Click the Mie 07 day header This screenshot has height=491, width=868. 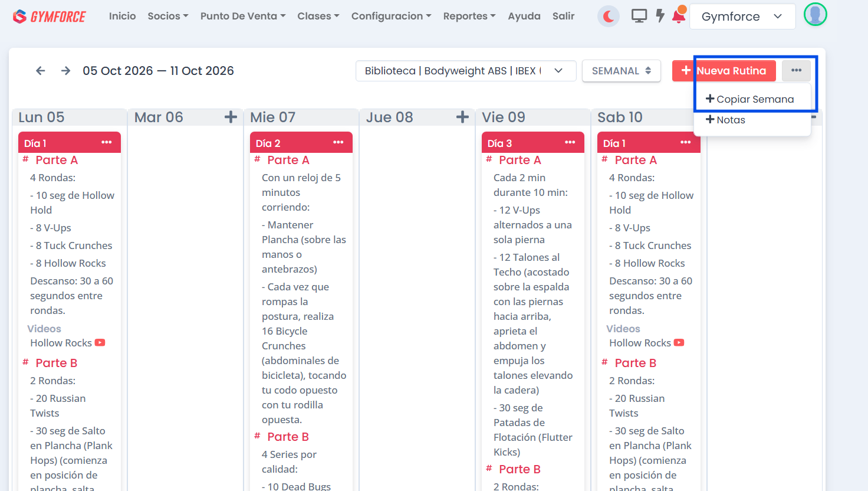coord(273,117)
